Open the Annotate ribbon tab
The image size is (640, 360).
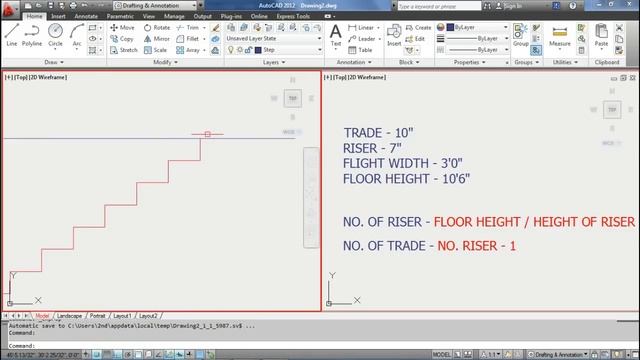point(86,16)
